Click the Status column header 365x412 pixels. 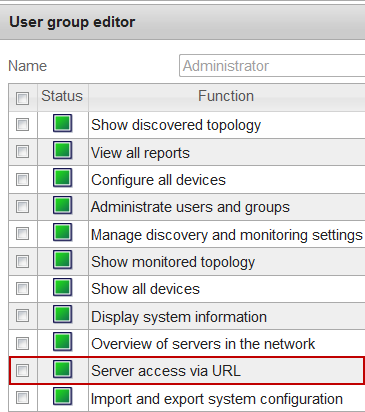click(62, 96)
